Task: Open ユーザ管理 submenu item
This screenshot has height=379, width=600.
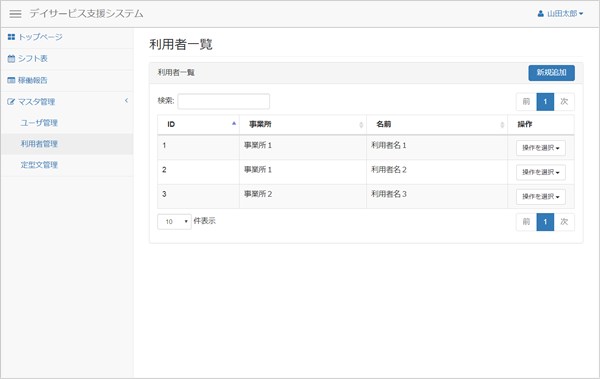Action: tap(39, 123)
